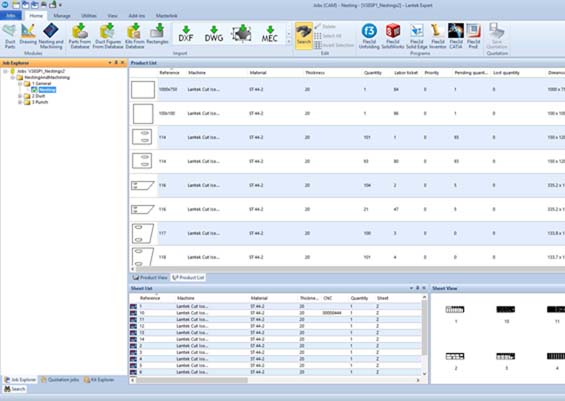Switch to Product View tab

[x=150, y=277]
